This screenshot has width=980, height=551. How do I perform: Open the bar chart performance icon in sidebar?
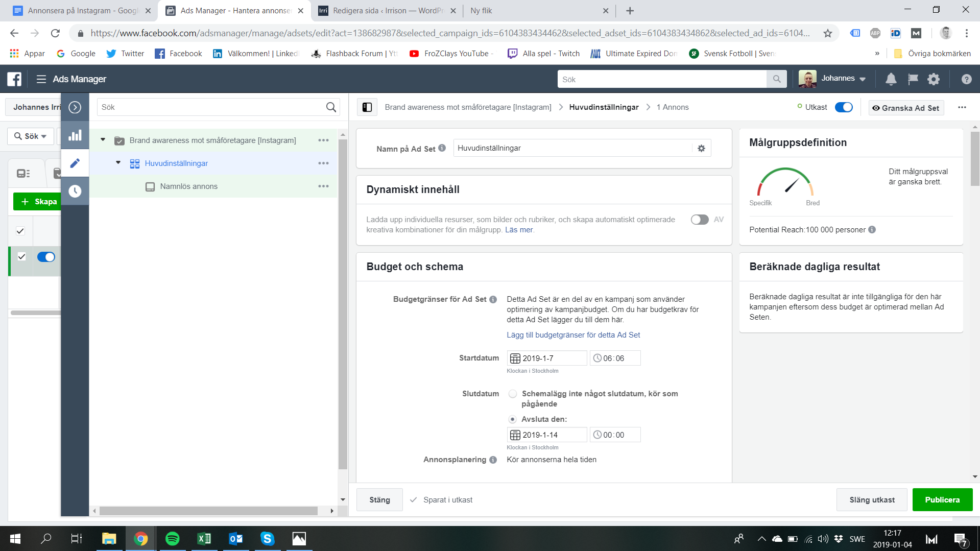[75, 135]
